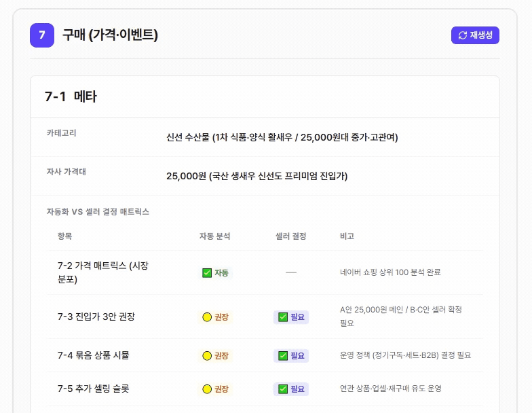
Task: Click the 비고 column header
Action: pyautogui.click(x=347, y=236)
